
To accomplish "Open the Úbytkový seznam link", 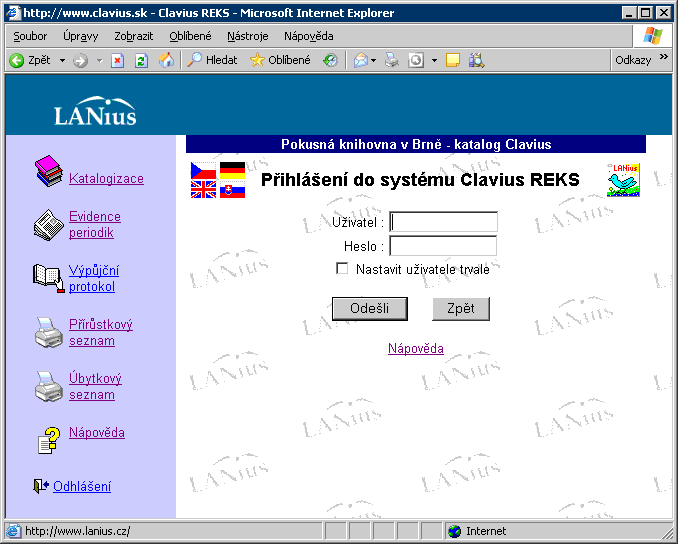I will 95,387.
